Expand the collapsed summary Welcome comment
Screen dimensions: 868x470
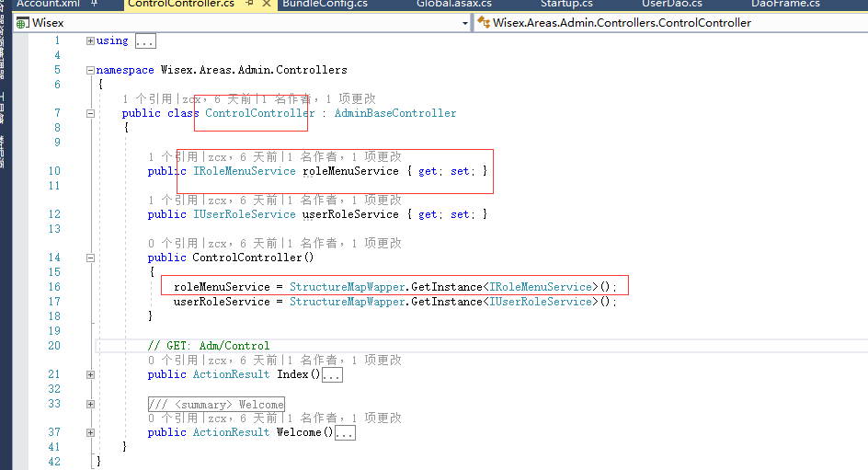click(x=90, y=404)
